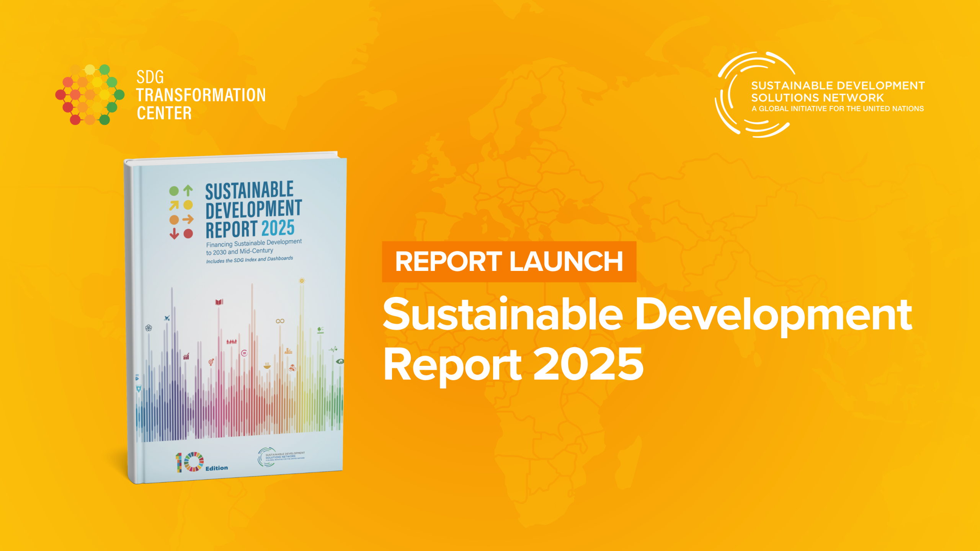Click the steaming bowl icon on cover
Viewport: 980px width, 551px height.
pyautogui.click(x=267, y=366)
